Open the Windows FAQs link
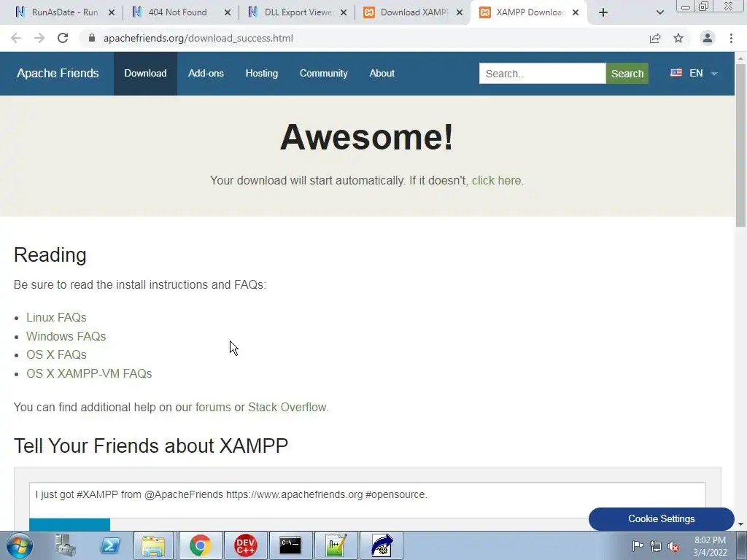Image resolution: width=747 pixels, height=560 pixels. [66, 336]
